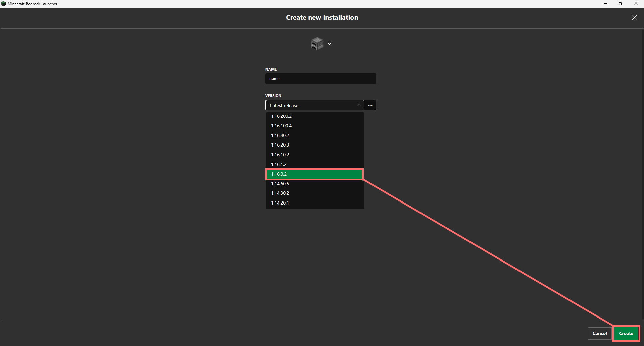The height and width of the screenshot is (346, 644).
Task: Pick version 1.14.60.5
Action: tap(315, 184)
